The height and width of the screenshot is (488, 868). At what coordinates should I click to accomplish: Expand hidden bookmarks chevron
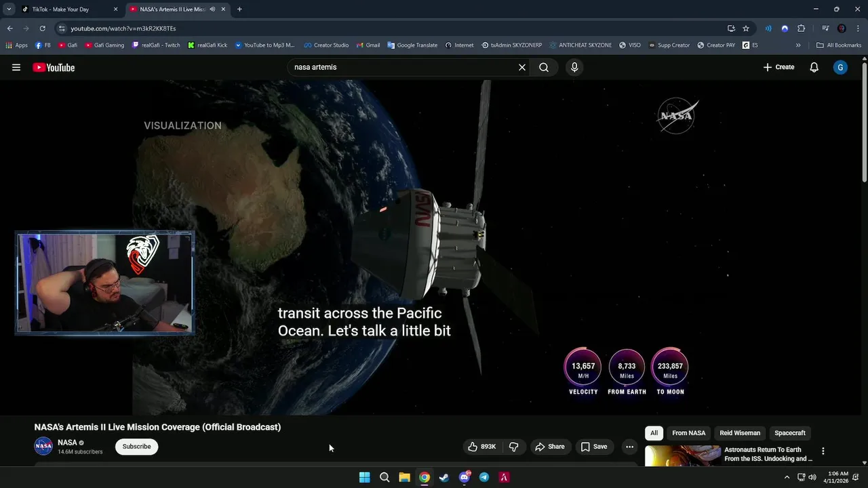pos(798,45)
